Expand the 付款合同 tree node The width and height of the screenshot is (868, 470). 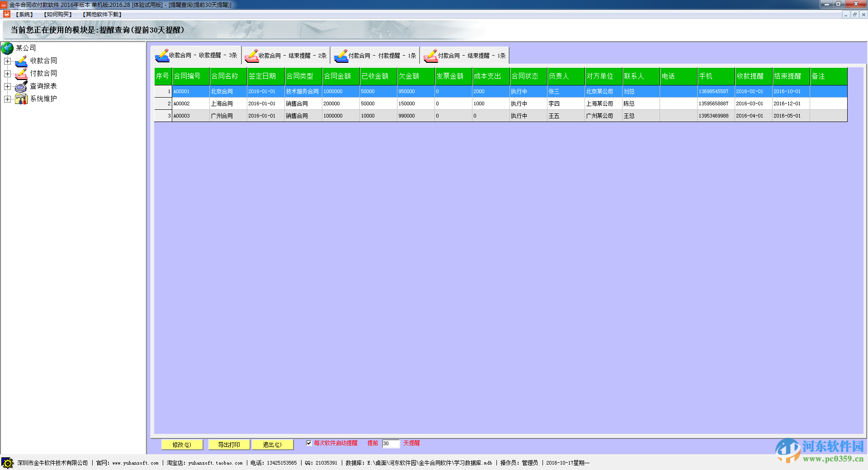pos(8,74)
